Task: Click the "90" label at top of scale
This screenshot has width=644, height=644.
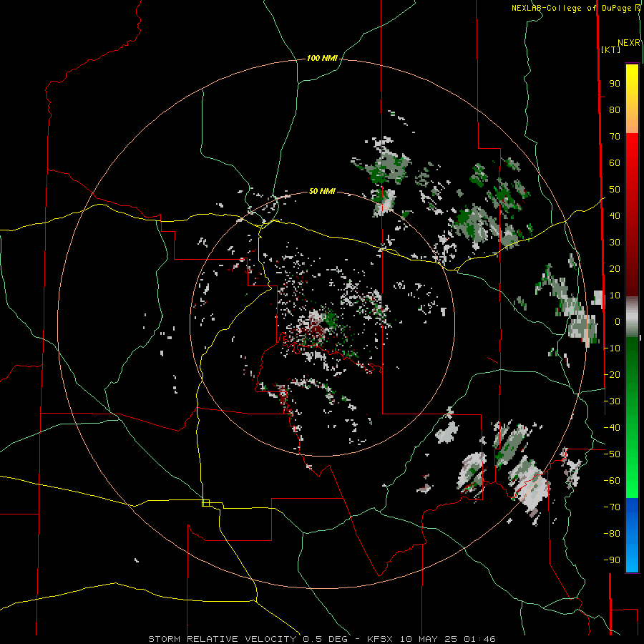Action: point(615,84)
